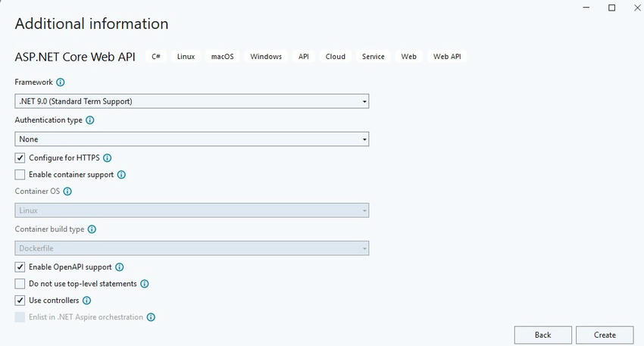The image size is (644, 346).
Task: Go Back to the previous step
Action: (543, 335)
